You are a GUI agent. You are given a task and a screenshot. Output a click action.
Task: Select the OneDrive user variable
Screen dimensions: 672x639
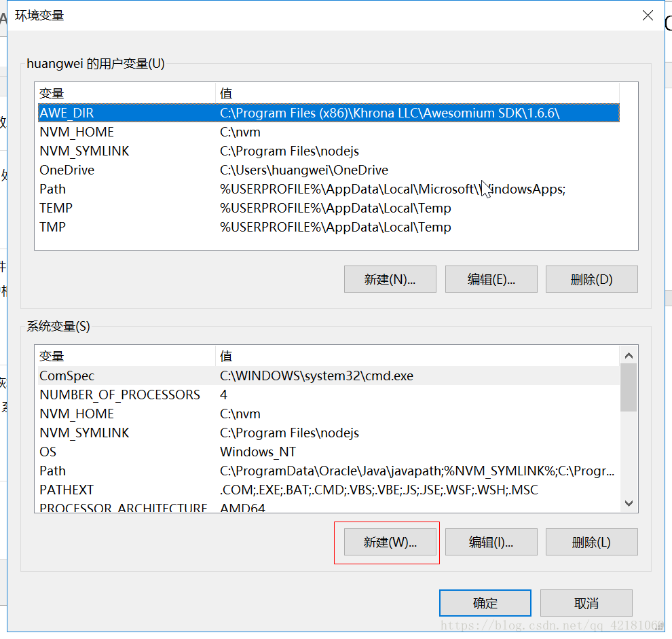click(x=329, y=170)
